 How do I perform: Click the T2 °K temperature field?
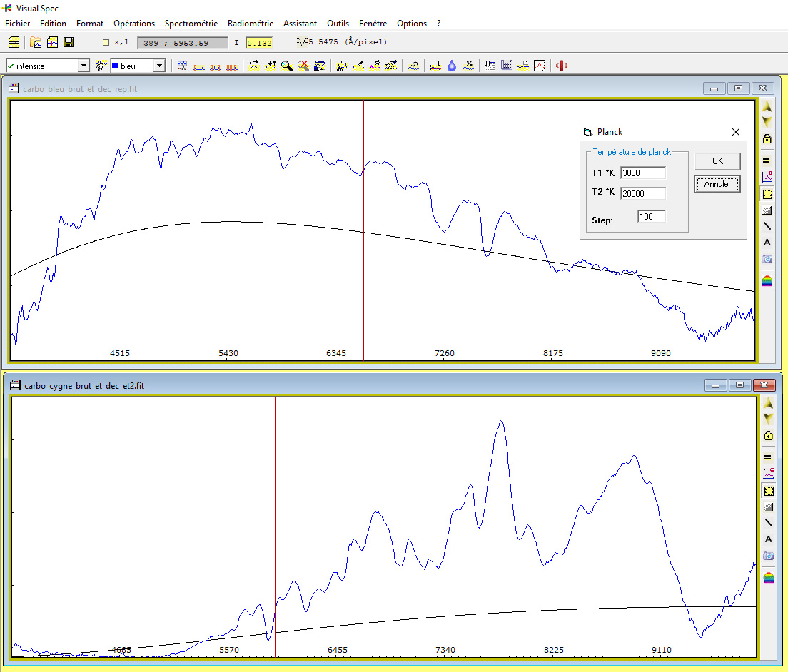(x=643, y=194)
